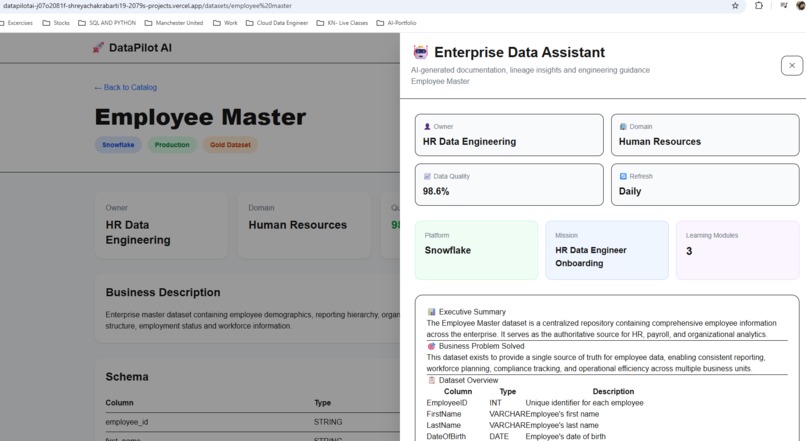Image resolution: width=806 pixels, height=441 pixels.
Task: Click the Executive Summary heading text
Action: point(472,312)
